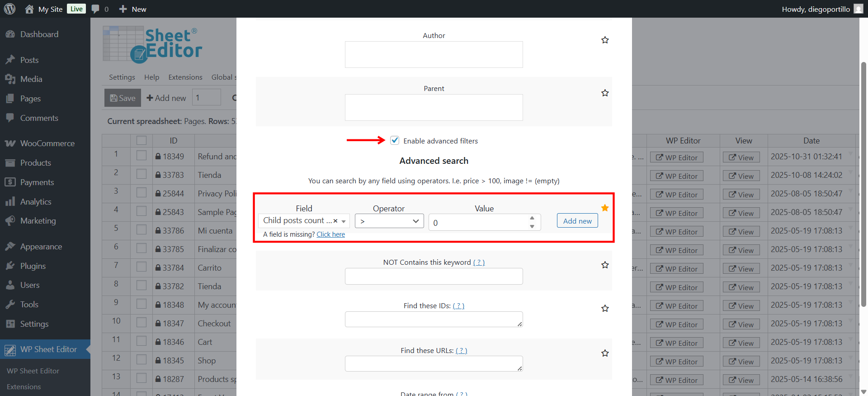Uncheck Enable advanced filters
The image size is (868, 396).
pos(395,140)
